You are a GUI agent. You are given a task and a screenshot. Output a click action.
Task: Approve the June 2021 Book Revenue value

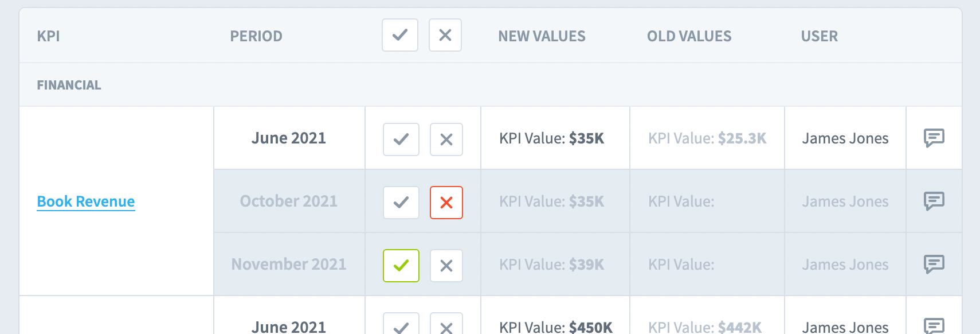point(401,139)
